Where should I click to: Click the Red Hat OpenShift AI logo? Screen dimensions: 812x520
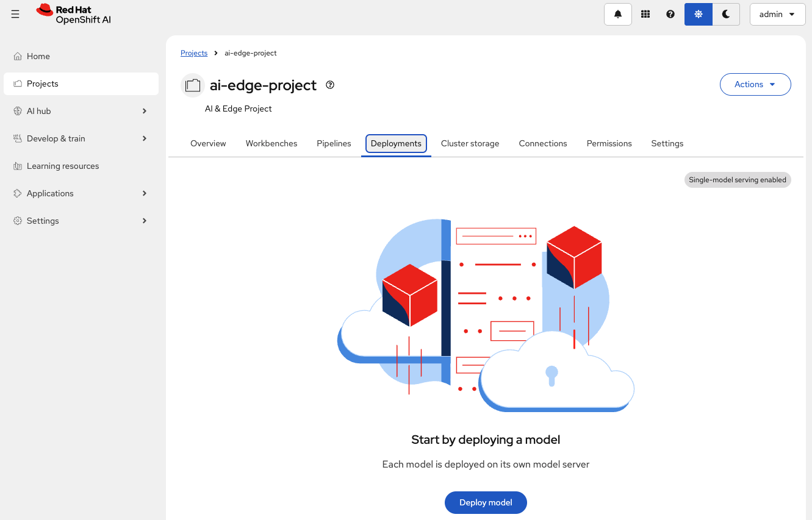[74, 14]
